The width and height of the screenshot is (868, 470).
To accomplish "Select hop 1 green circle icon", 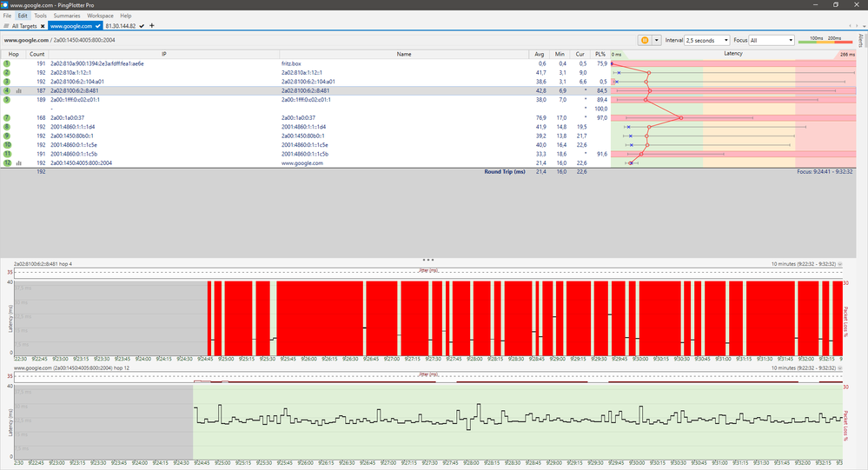I will click(7, 63).
